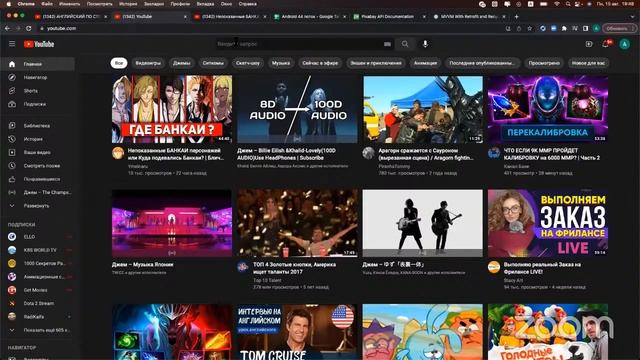This screenshot has width=640, height=360.
Task: Open the Джем – Музыка Японии thumbnail
Action: click(x=172, y=223)
